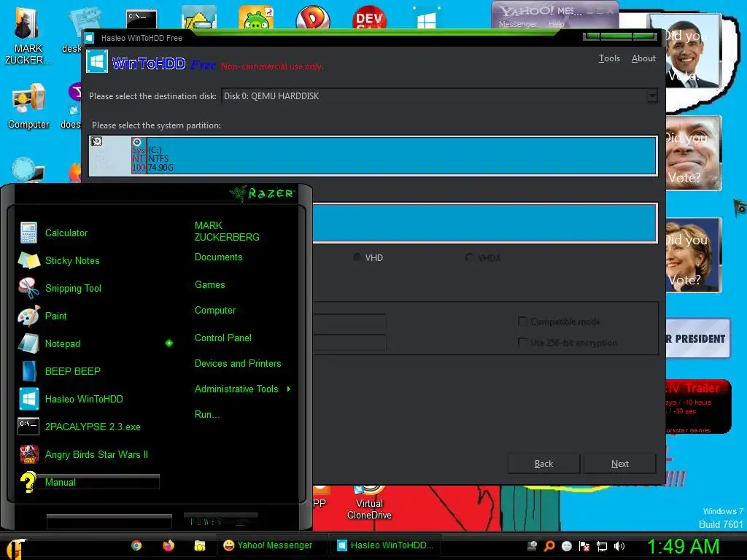This screenshot has width=747, height=560.
Task: Click the Back button
Action: (543, 463)
